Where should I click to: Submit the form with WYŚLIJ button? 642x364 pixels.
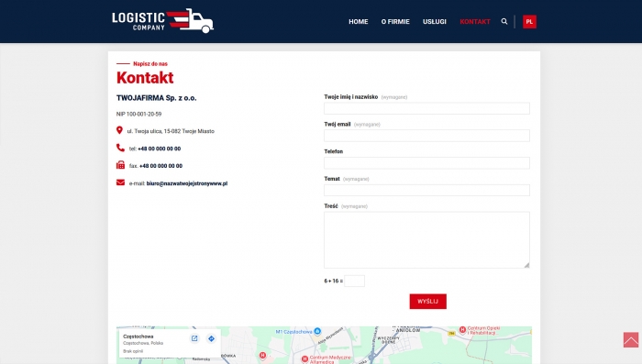pos(428,302)
